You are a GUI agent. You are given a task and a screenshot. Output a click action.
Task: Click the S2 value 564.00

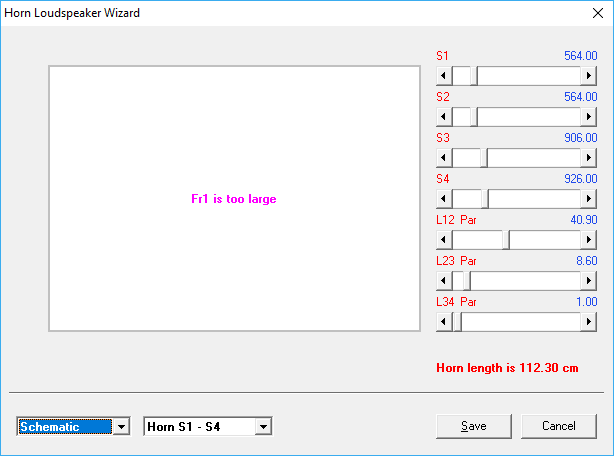coord(581,97)
